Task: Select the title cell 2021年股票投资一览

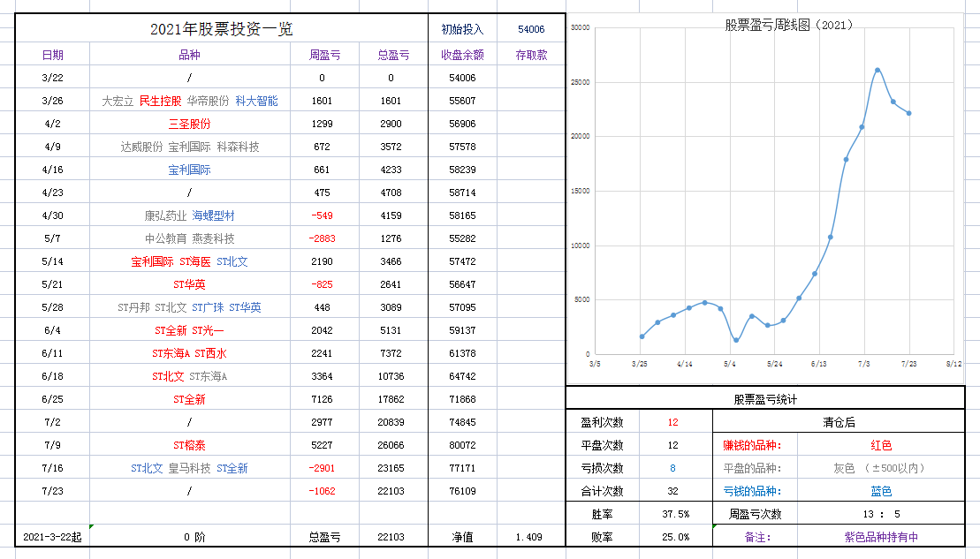Action: point(221,29)
